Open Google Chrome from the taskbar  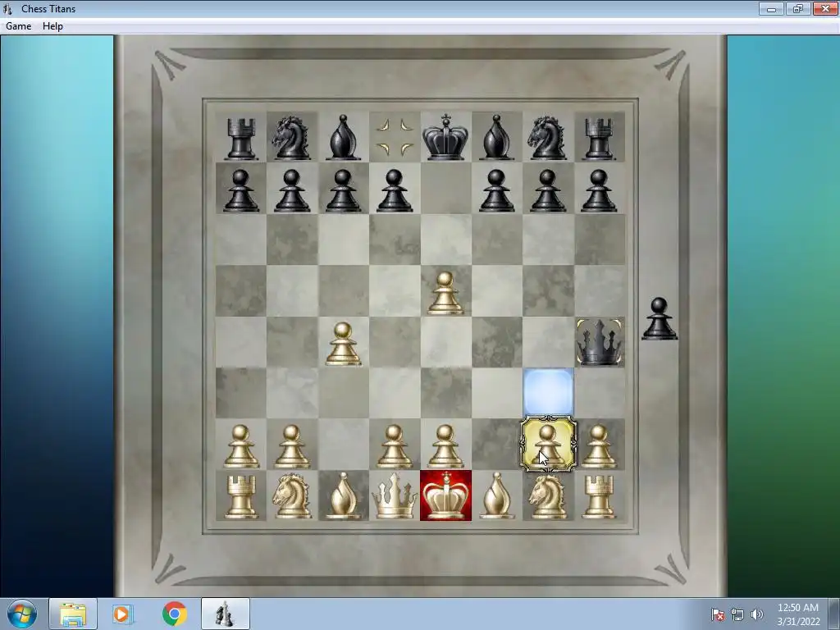tap(174, 614)
